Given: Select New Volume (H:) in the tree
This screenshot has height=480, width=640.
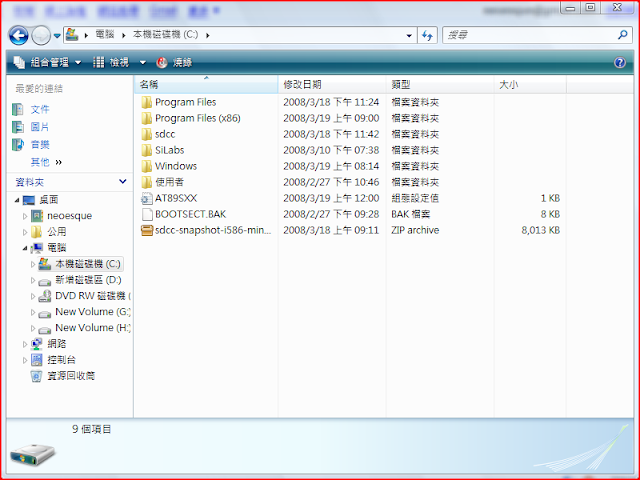Looking at the screenshot, I should (x=93, y=328).
